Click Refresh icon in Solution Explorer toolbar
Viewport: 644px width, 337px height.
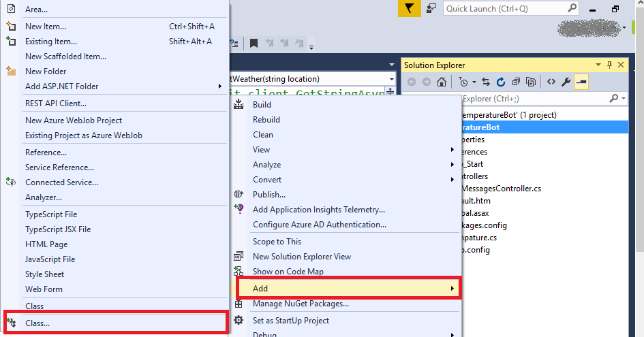(501, 82)
